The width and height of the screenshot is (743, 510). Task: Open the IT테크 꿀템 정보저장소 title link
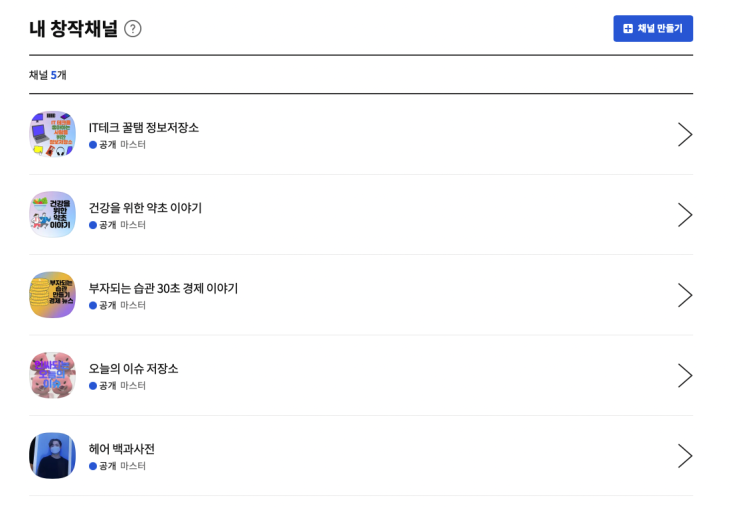pos(143,127)
